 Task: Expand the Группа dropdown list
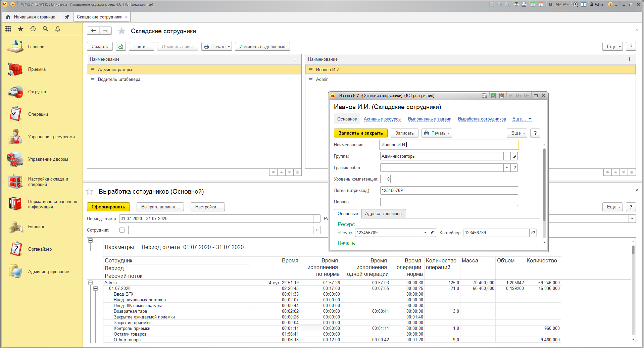click(507, 156)
